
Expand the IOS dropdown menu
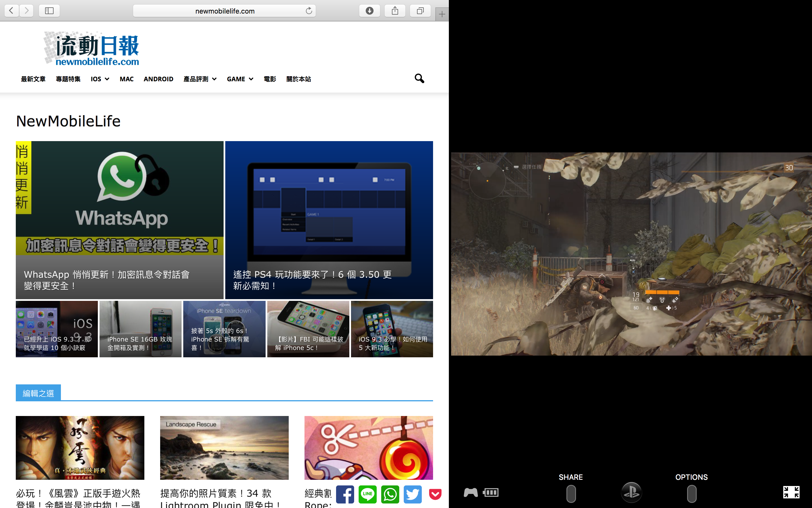pyautogui.click(x=100, y=79)
